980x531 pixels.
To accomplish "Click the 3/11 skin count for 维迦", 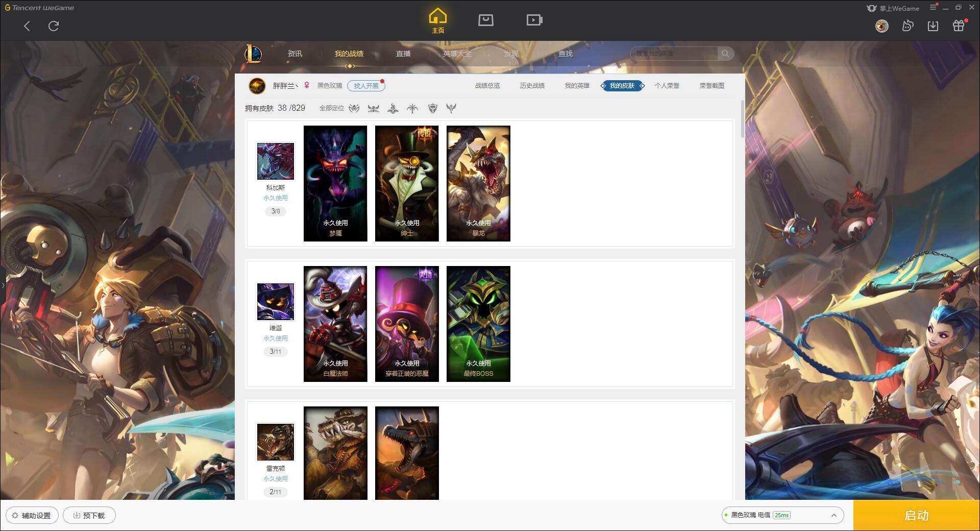I will coord(276,351).
